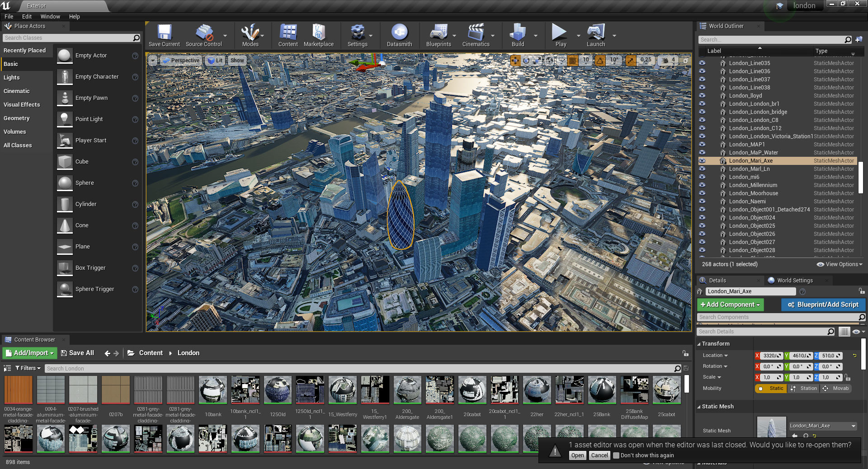Toggle visibility of London_Object028

coord(702,250)
